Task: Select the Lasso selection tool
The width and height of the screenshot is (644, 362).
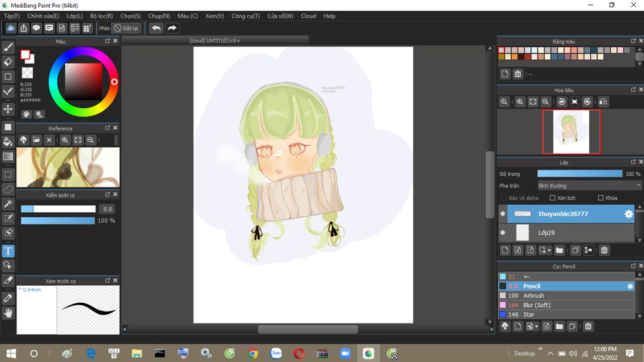Action: [8, 189]
